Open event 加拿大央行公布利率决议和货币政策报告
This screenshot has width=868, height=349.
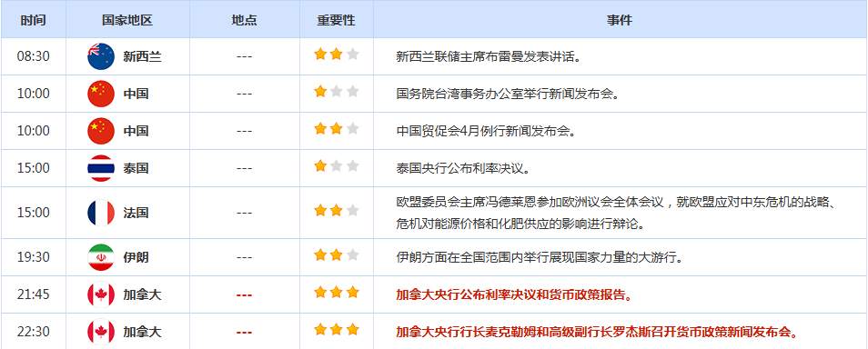point(515,294)
